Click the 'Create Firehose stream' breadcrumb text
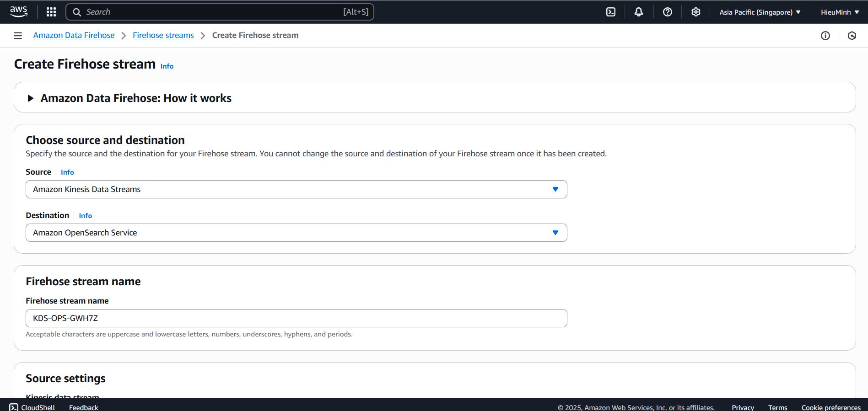 click(255, 35)
